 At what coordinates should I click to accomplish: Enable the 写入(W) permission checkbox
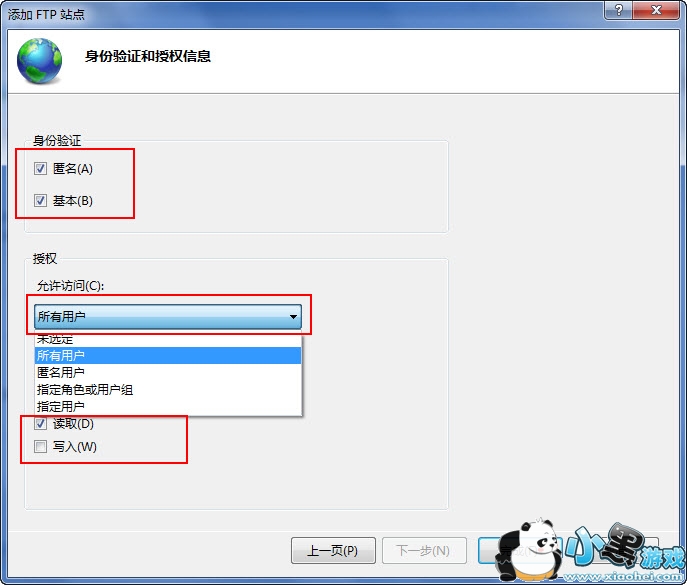[x=40, y=447]
